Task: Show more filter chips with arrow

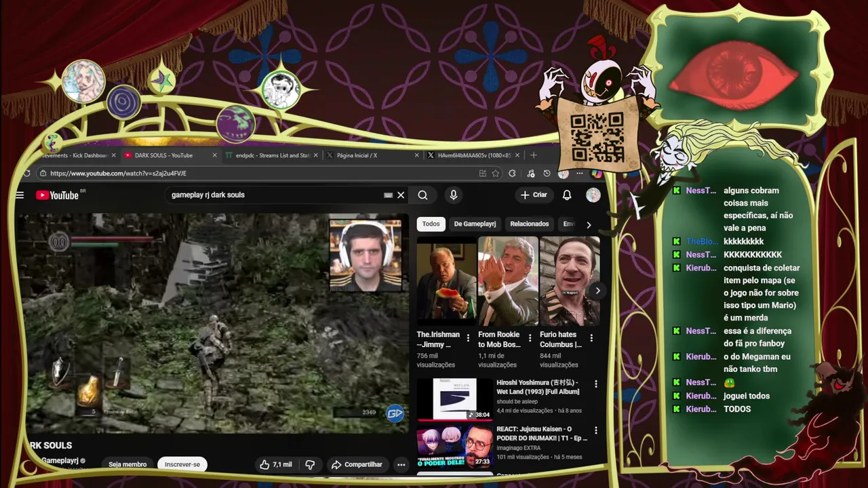Action: point(589,224)
